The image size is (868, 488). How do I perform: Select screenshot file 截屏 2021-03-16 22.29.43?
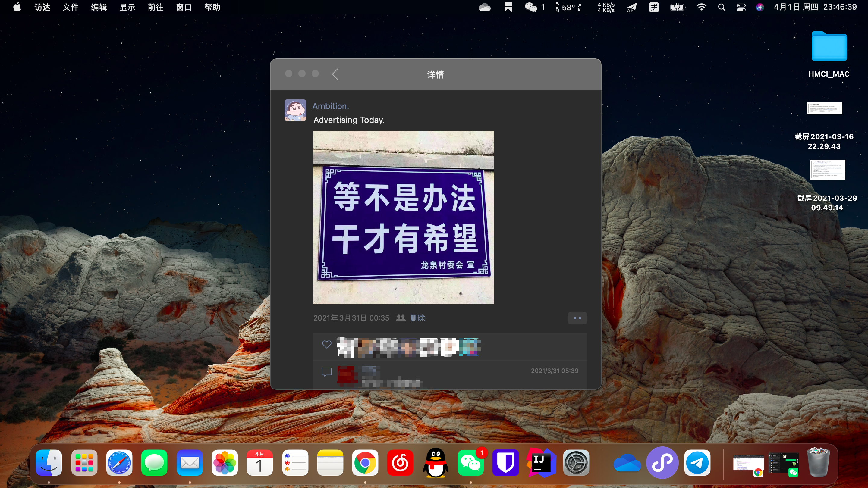(x=824, y=126)
